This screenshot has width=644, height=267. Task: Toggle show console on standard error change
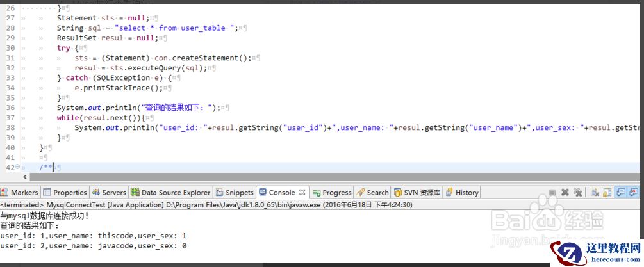[x=634, y=192]
